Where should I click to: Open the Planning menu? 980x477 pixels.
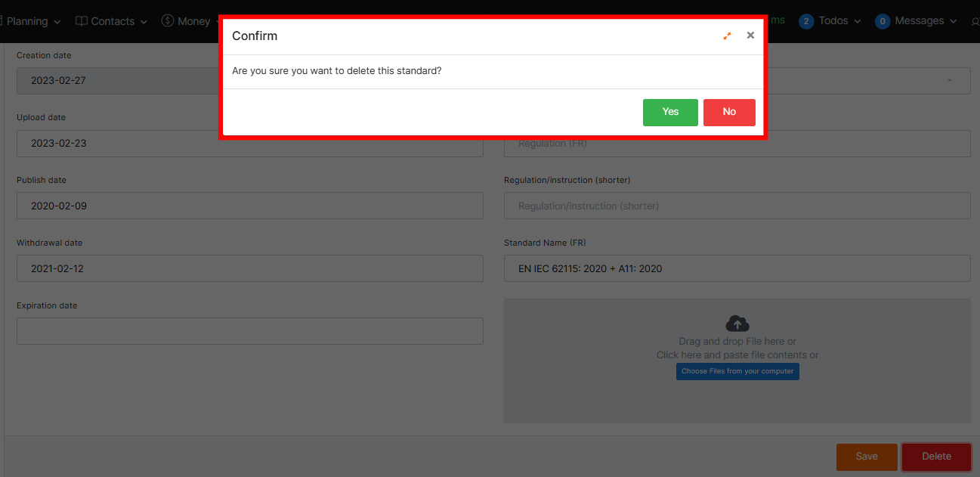click(30, 21)
